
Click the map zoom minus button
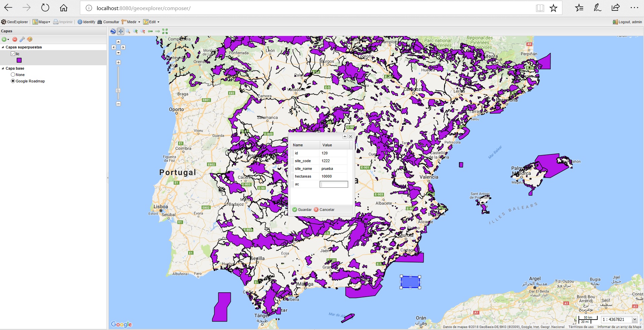118,104
